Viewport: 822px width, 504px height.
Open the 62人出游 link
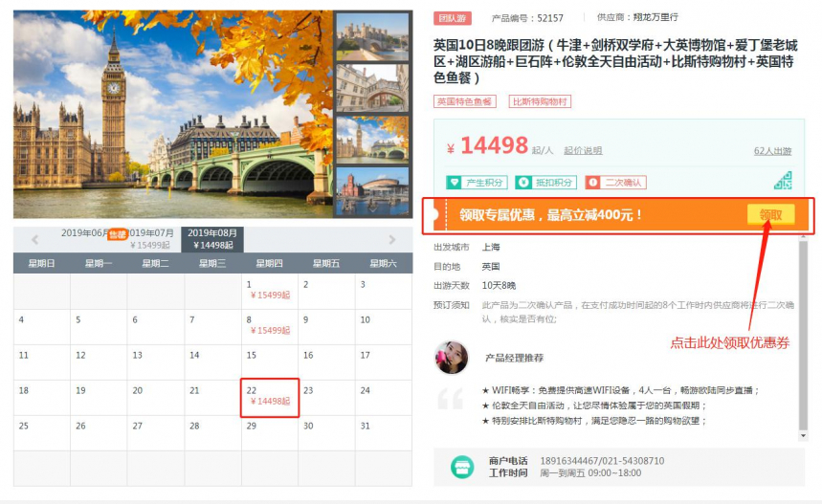(772, 151)
